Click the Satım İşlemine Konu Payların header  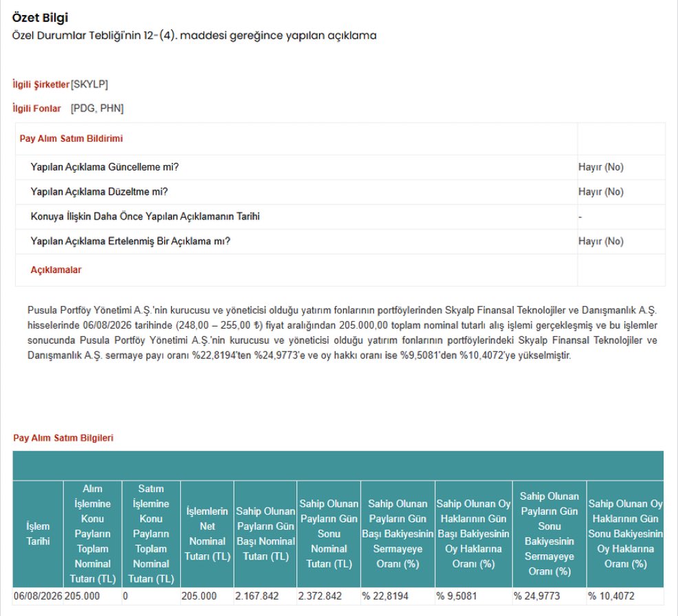click(x=151, y=534)
